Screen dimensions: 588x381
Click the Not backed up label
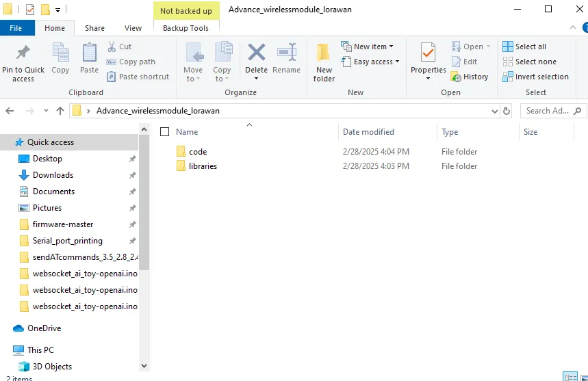pyautogui.click(x=186, y=11)
